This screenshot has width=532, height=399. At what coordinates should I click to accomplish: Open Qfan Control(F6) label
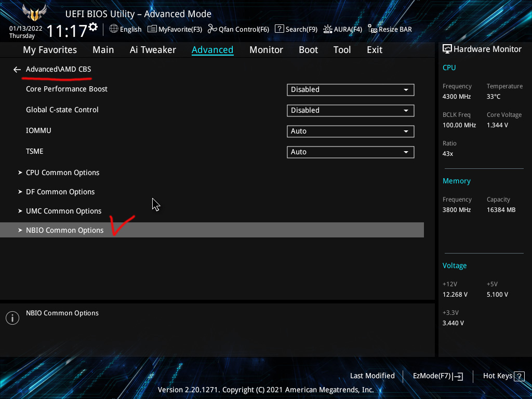click(x=244, y=29)
